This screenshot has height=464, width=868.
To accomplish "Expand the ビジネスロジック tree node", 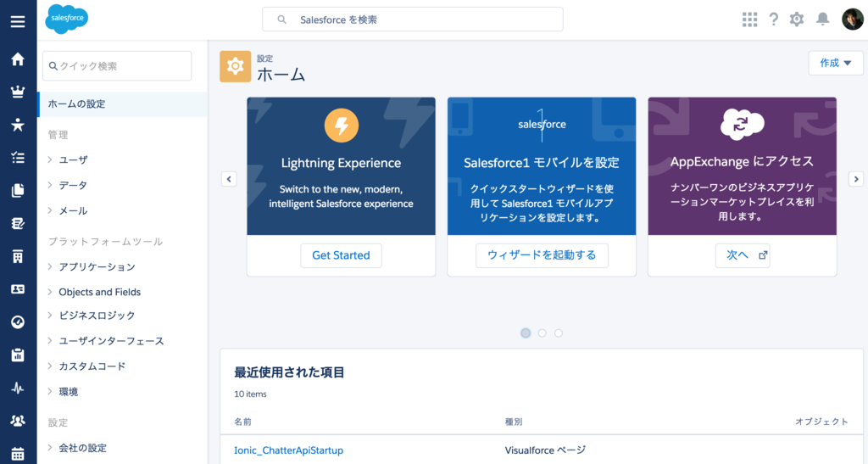I will pyautogui.click(x=50, y=315).
